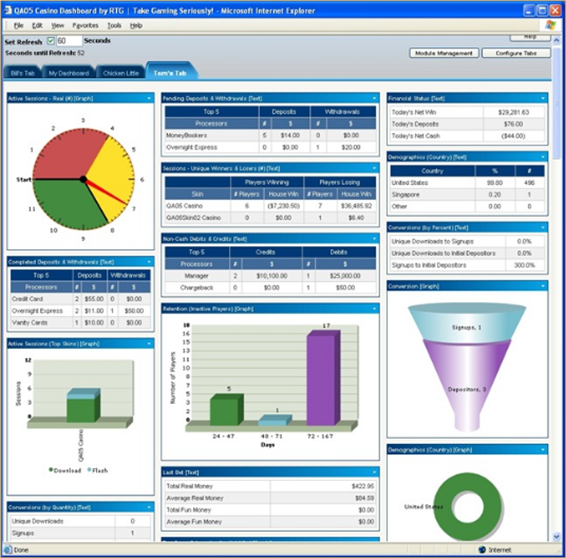This screenshot has height=558, width=566.
Task: Collapse the Active Sessions Real graph module arrow
Action: (x=149, y=98)
